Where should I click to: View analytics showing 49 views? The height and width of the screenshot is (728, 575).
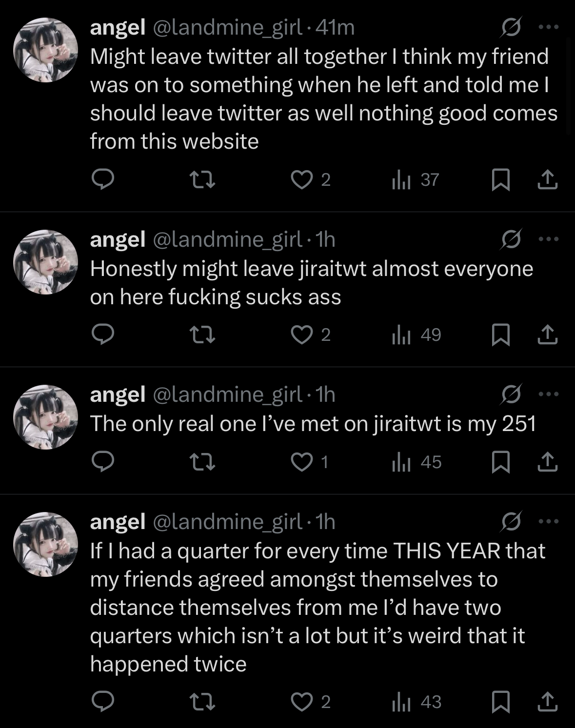(x=416, y=335)
